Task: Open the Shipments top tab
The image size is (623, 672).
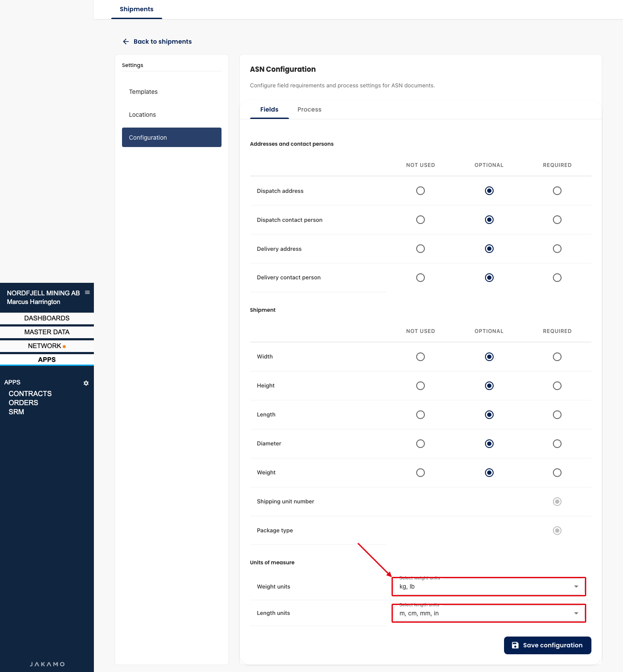Action: (x=137, y=9)
